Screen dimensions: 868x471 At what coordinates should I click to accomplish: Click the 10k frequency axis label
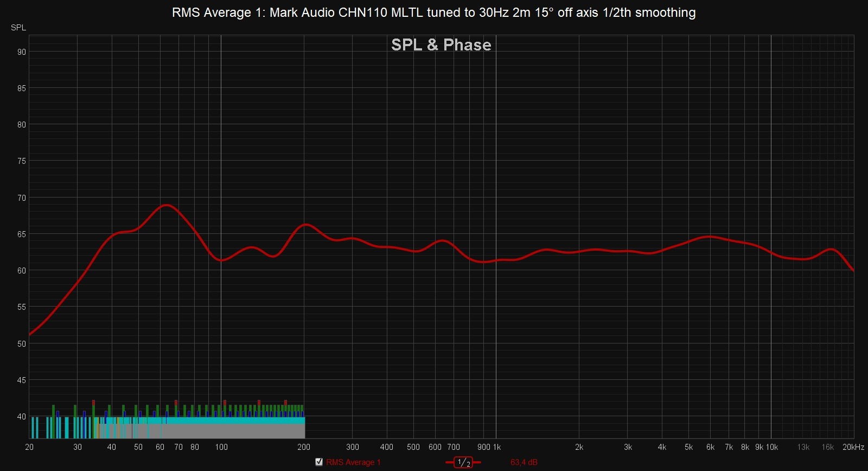[x=772, y=447]
